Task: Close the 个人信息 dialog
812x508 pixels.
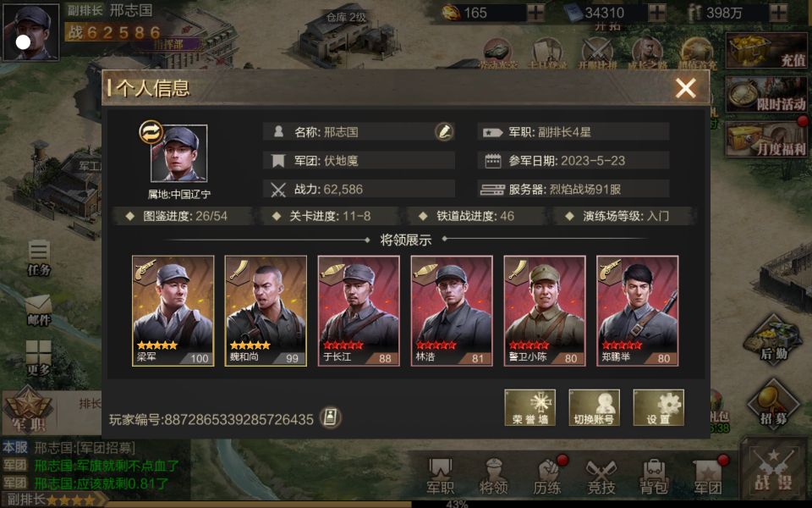Action: click(685, 89)
